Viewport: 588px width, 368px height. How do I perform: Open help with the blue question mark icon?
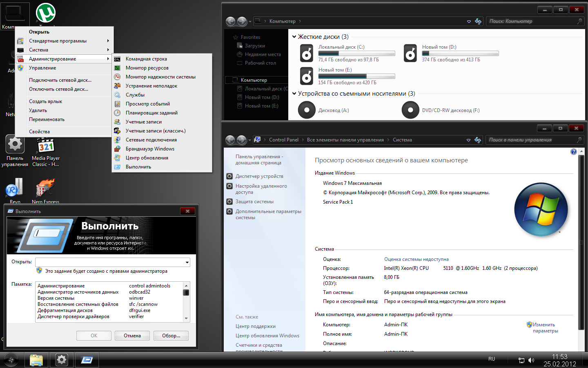[574, 152]
